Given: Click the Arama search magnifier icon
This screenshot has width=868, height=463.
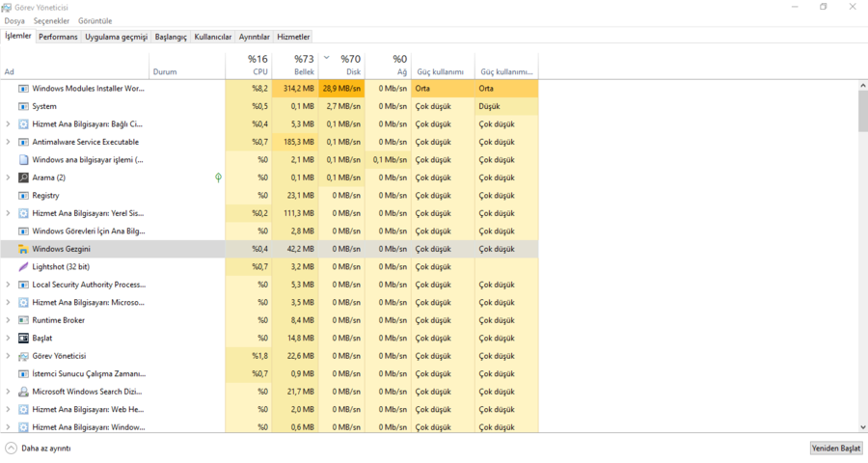Looking at the screenshot, I should (x=23, y=177).
